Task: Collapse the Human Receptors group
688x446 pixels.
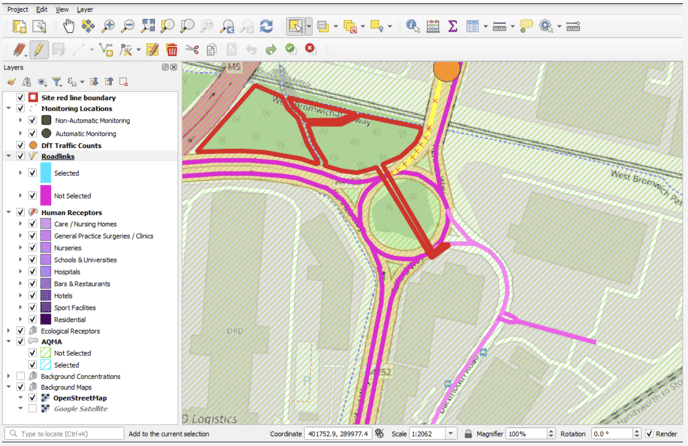Action: [8, 212]
